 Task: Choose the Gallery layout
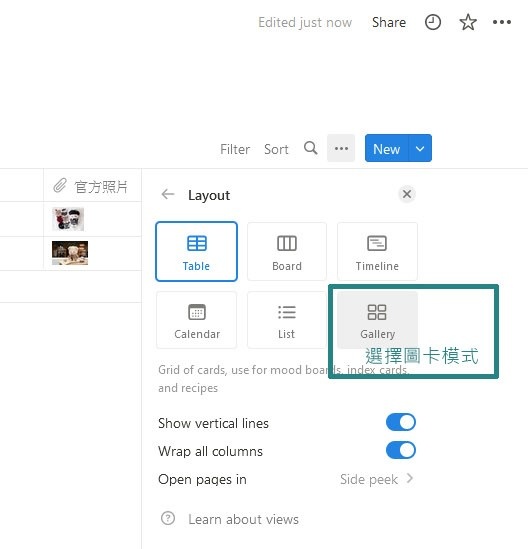click(x=377, y=320)
